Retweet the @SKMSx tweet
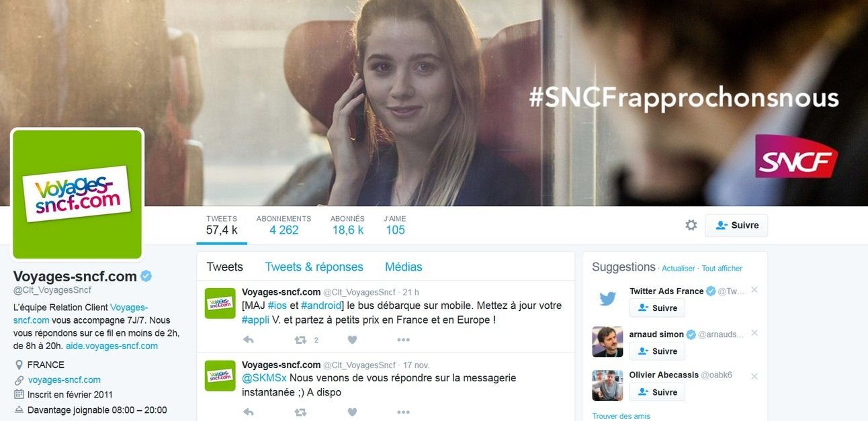This screenshot has width=868, height=421. pos(301,412)
